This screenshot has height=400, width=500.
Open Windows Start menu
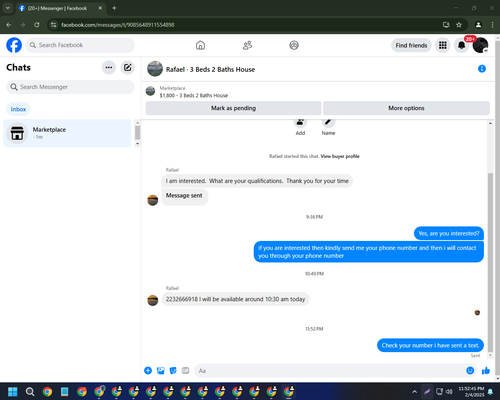[13, 391]
